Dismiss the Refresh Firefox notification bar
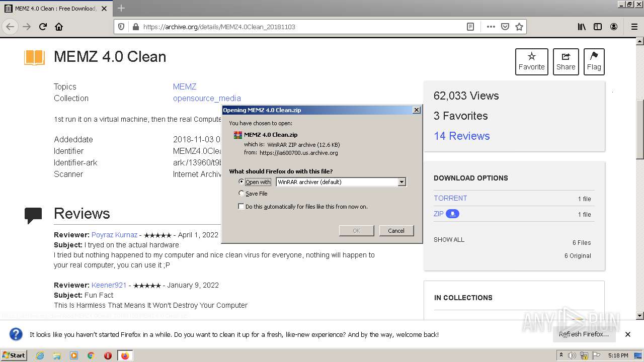This screenshot has height=362, width=644. [x=628, y=334]
